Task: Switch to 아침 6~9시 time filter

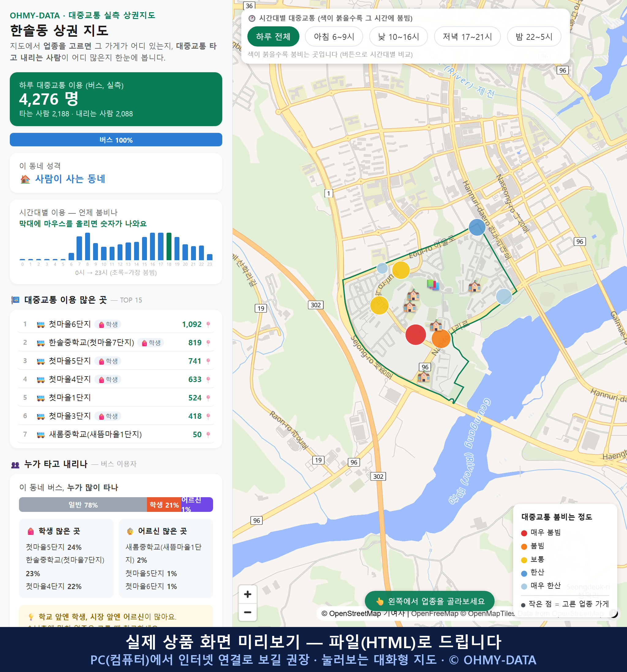Action: (334, 36)
